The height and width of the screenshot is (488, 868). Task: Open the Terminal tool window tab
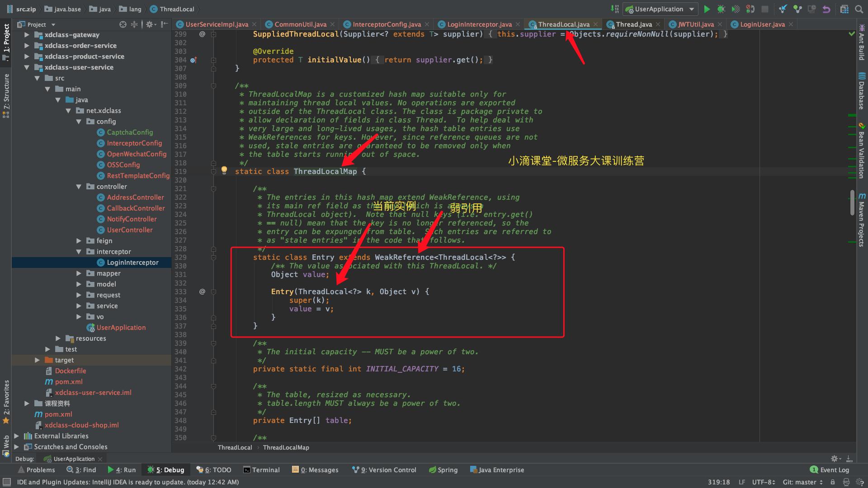click(261, 470)
